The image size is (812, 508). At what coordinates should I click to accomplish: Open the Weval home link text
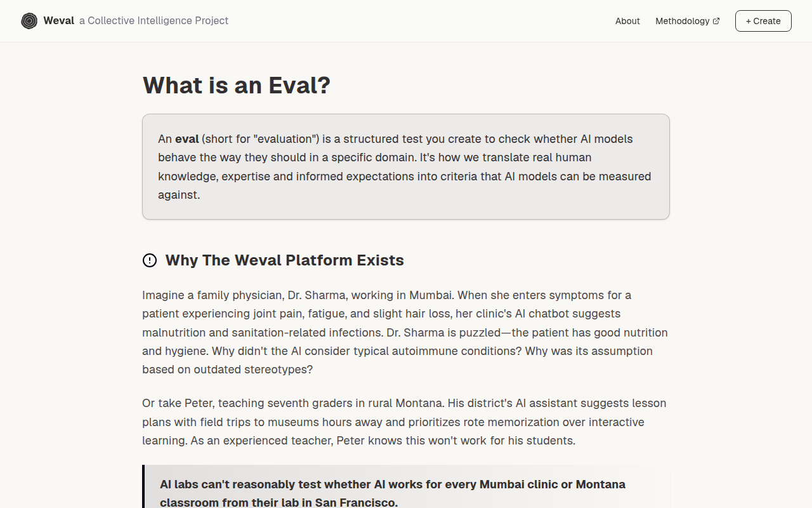[x=59, y=21]
